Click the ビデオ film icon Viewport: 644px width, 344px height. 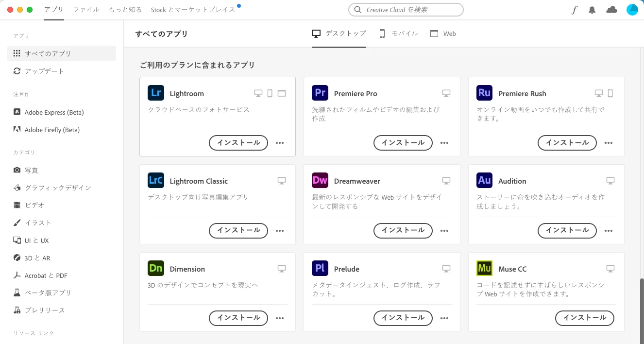coord(17,205)
